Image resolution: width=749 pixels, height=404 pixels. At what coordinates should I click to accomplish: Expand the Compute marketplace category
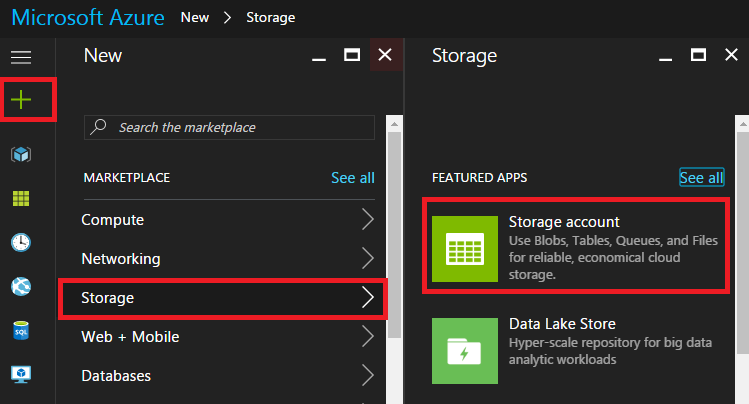click(x=367, y=220)
